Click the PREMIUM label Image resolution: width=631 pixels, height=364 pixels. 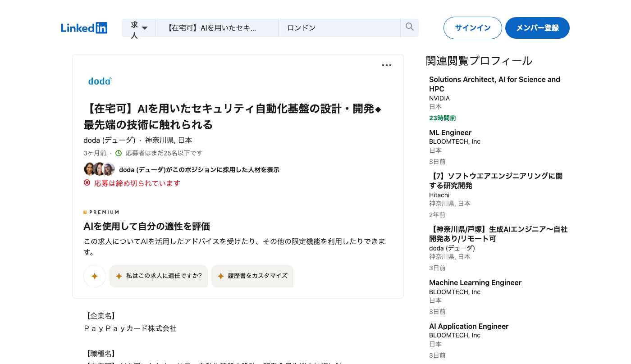tap(104, 212)
